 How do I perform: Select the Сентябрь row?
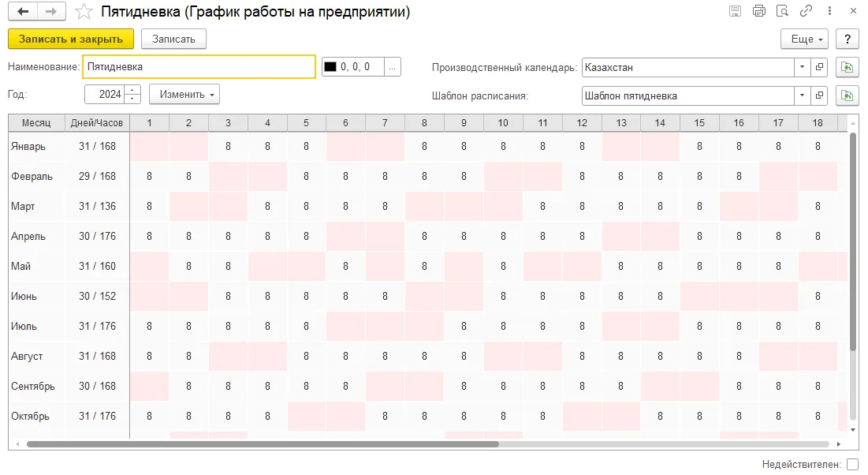pos(428,386)
